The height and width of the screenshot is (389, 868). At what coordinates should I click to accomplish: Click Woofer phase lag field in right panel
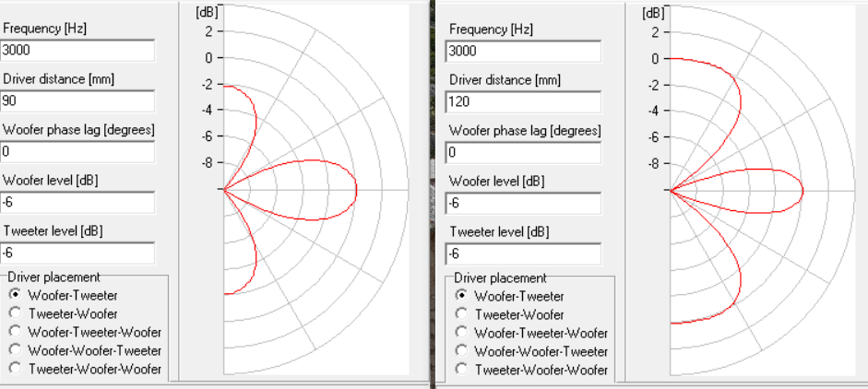pyautogui.click(x=523, y=152)
